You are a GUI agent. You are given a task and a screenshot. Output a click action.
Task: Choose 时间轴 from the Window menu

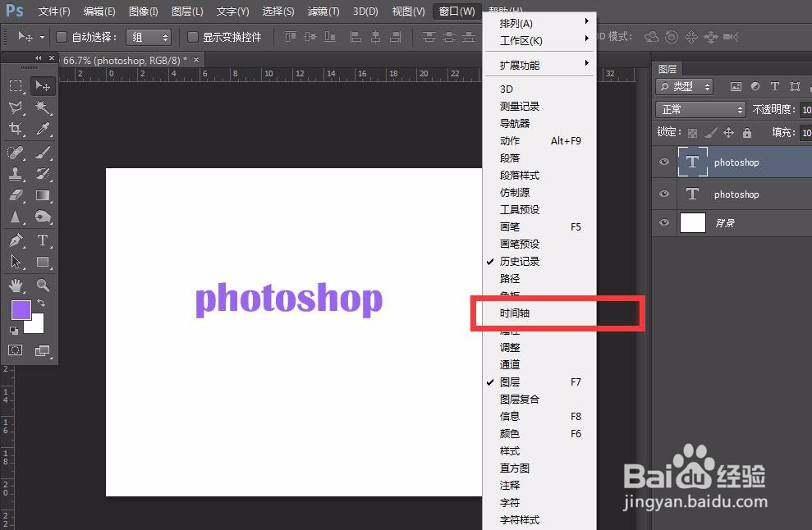coord(539,313)
